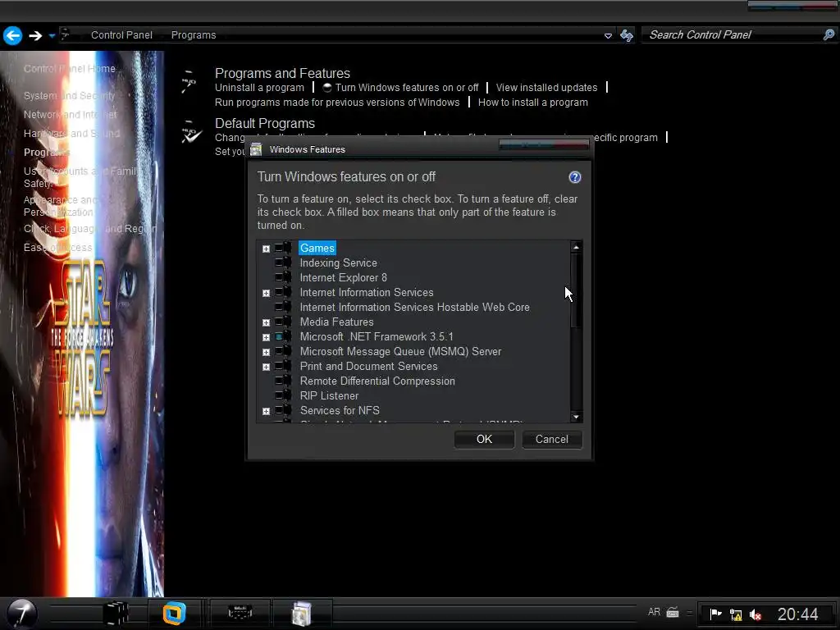Click Run programs made for previous versions link
Image resolution: width=840 pixels, height=630 pixels.
click(x=337, y=103)
